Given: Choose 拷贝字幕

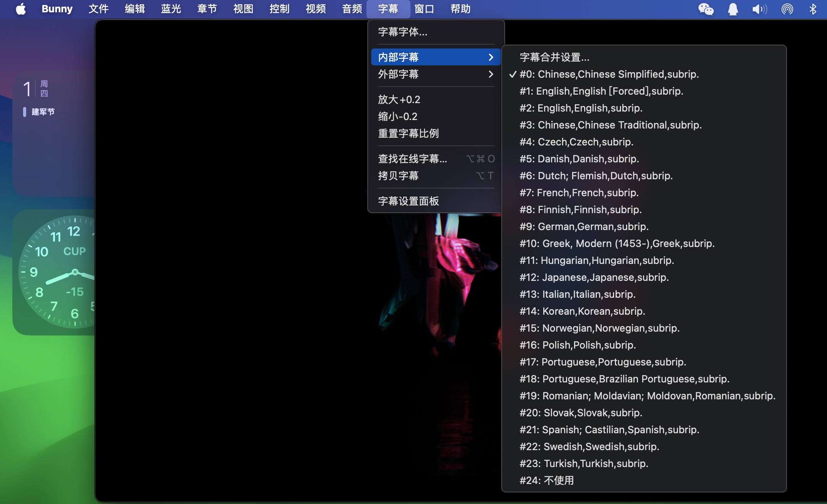Looking at the screenshot, I should [x=436, y=175].
